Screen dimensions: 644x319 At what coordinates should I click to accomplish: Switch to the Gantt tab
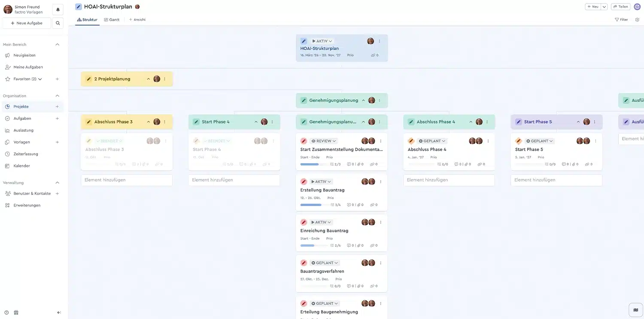pos(112,19)
